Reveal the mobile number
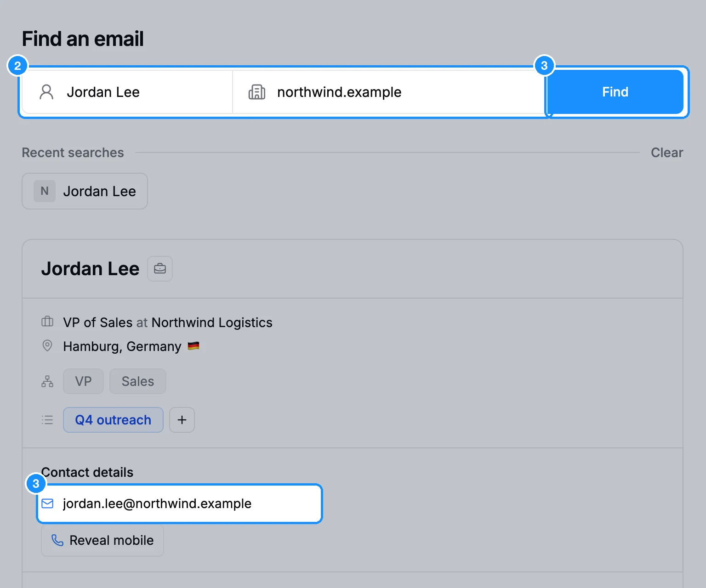706x588 pixels. [x=102, y=540]
